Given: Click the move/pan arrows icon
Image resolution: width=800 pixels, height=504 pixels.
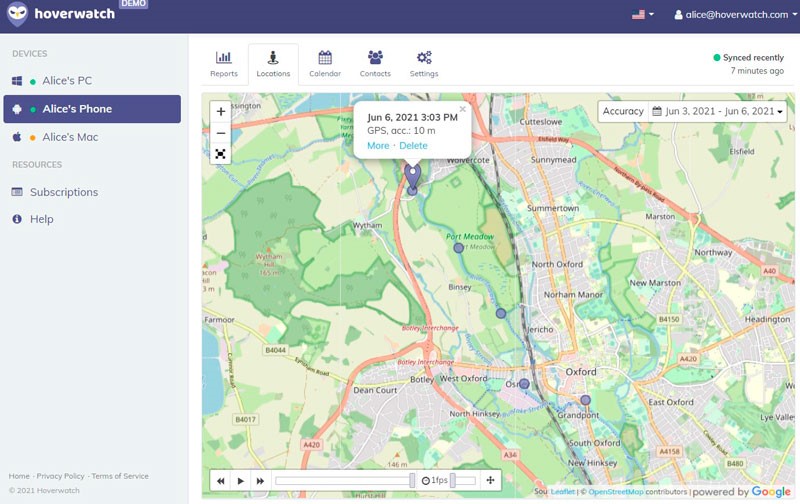Looking at the screenshot, I should pyautogui.click(x=490, y=480).
